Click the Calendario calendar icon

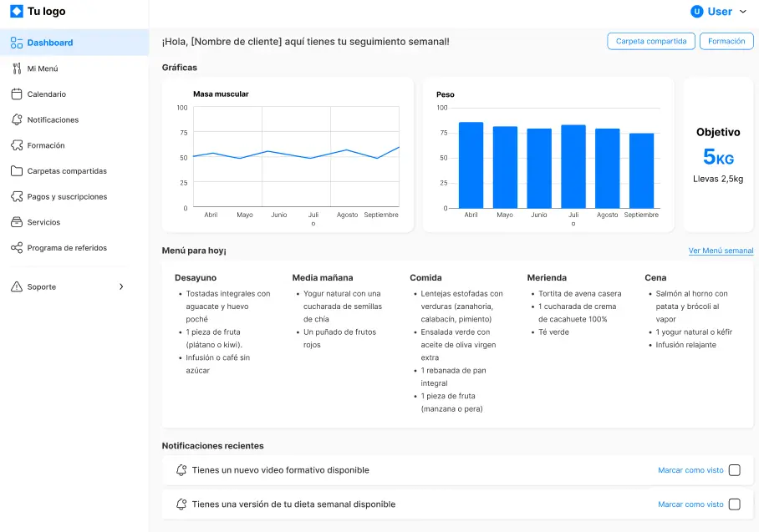tap(17, 94)
